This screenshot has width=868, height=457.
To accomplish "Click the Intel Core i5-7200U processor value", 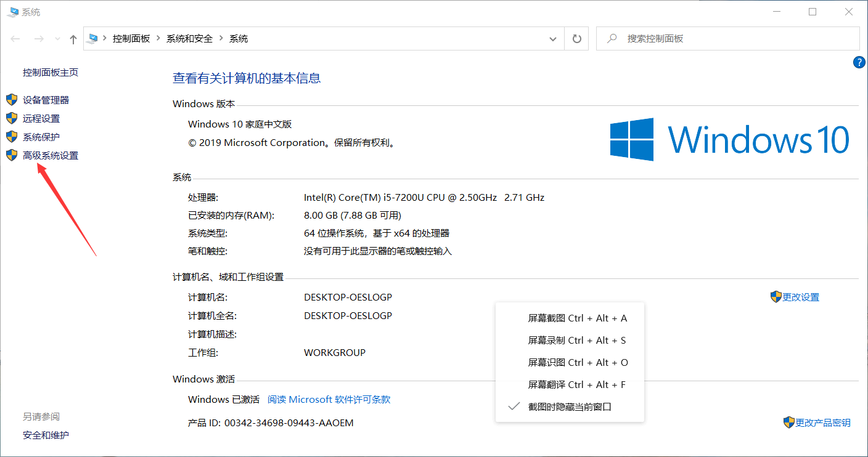I will click(x=424, y=198).
